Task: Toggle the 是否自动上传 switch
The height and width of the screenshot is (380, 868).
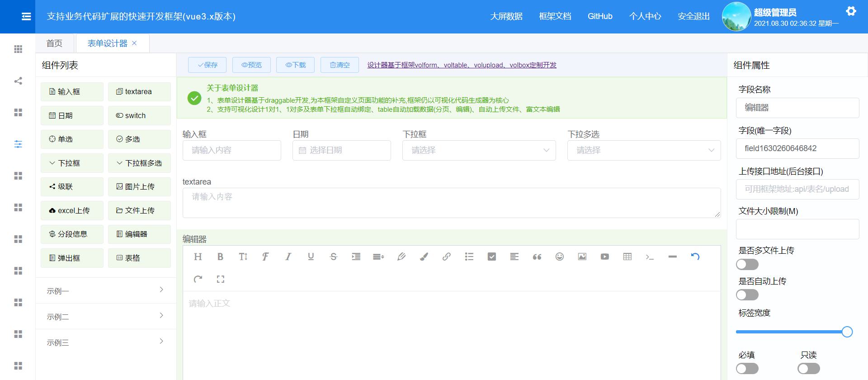Action: 747,295
